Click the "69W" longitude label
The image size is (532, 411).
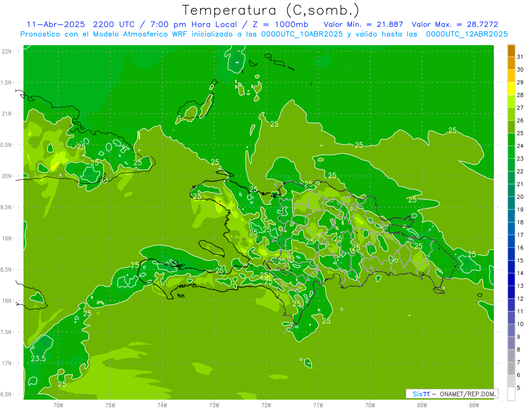pos(422,405)
